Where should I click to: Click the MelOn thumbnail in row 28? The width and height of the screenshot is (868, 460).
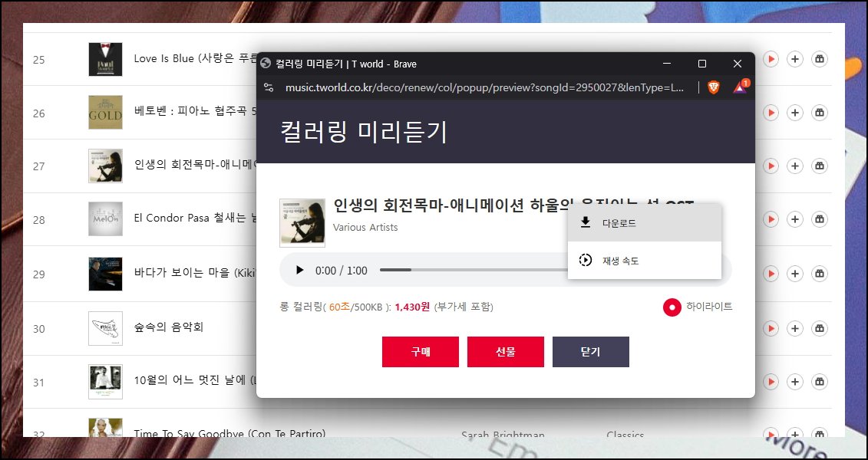click(105, 219)
